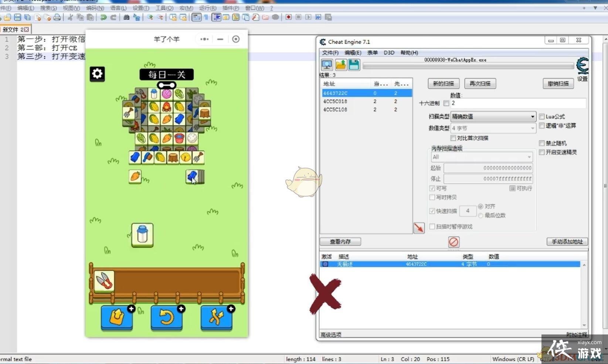Open the 文件(F) menu in Cheat Engine
The height and width of the screenshot is (364, 608).
330,53
